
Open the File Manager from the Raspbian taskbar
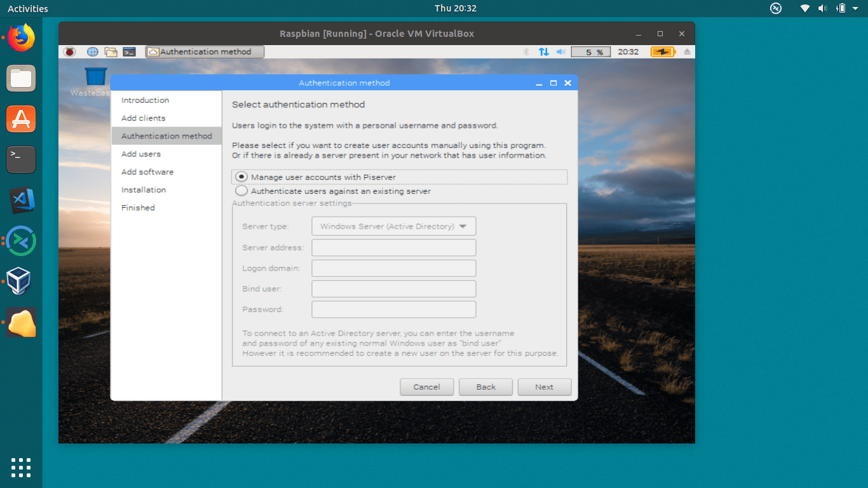coord(112,51)
